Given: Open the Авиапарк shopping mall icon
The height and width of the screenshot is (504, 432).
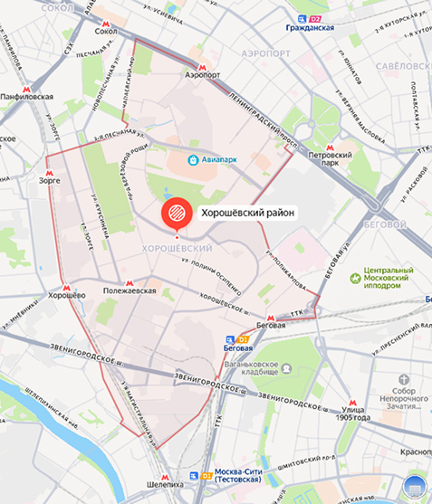Looking at the screenshot, I should pos(193,160).
